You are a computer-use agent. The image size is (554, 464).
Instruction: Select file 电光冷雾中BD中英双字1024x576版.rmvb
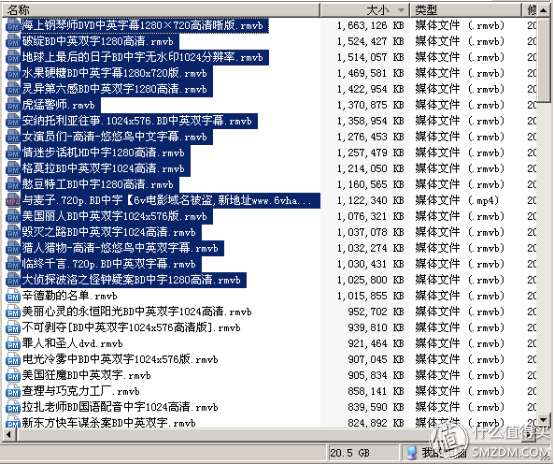click(x=120, y=360)
